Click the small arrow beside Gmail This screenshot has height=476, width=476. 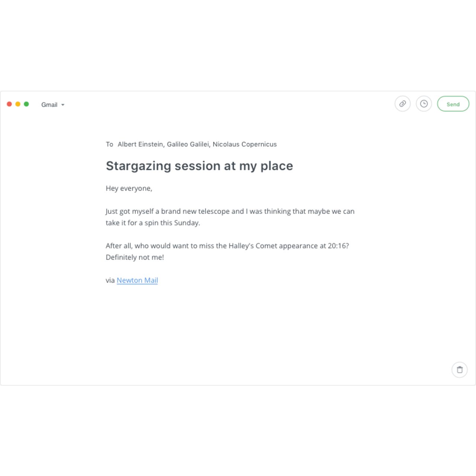[63, 105]
